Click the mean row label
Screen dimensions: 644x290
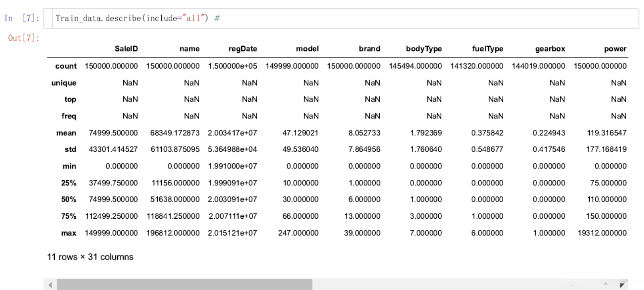[x=66, y=133]
